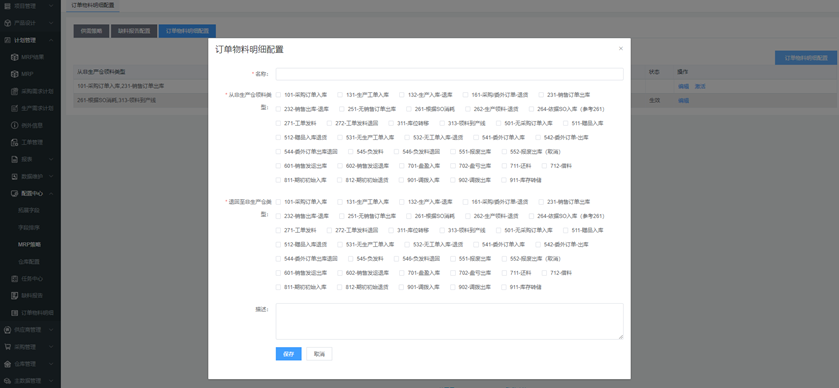Tick 313-领料到产线 in the upper 领料类型 group
Image resolution: width=839 pixels, height=388 pixels.
[x=442, y=123]
